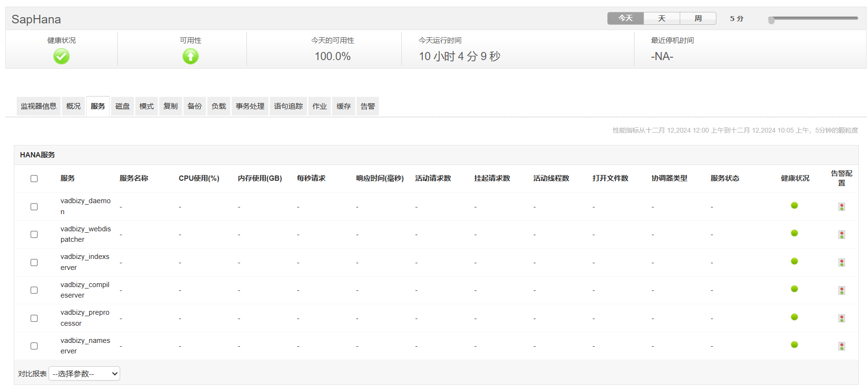The width and height of the screenshot is (868, 392).
Task: Select the 天 time range button
Action: pyautogui.click(x=662, y=19)
